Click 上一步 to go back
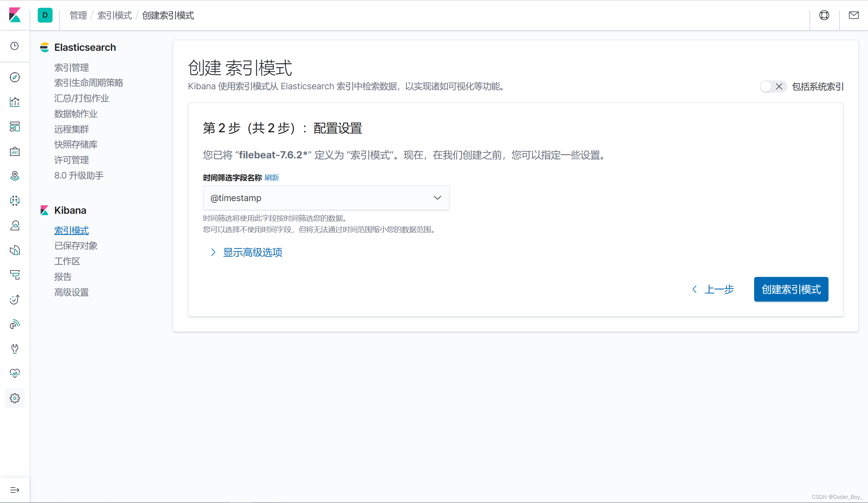The height and width of the screenshot is (503, 868). pos(719,289)
